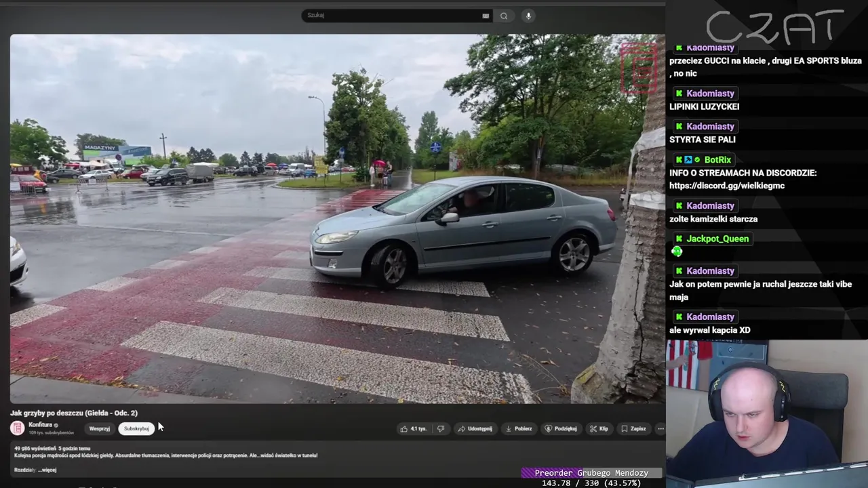Click the video player frame
The height and width of the screenshot is (488, 868).
tap(337, 219)
